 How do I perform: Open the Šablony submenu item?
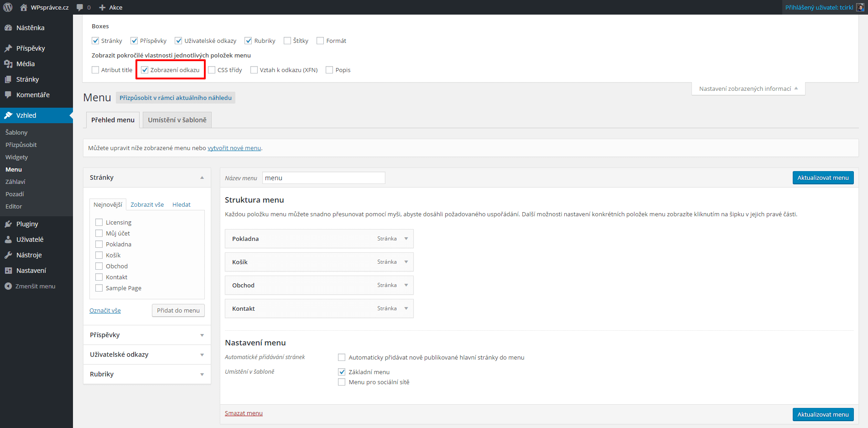16,132
